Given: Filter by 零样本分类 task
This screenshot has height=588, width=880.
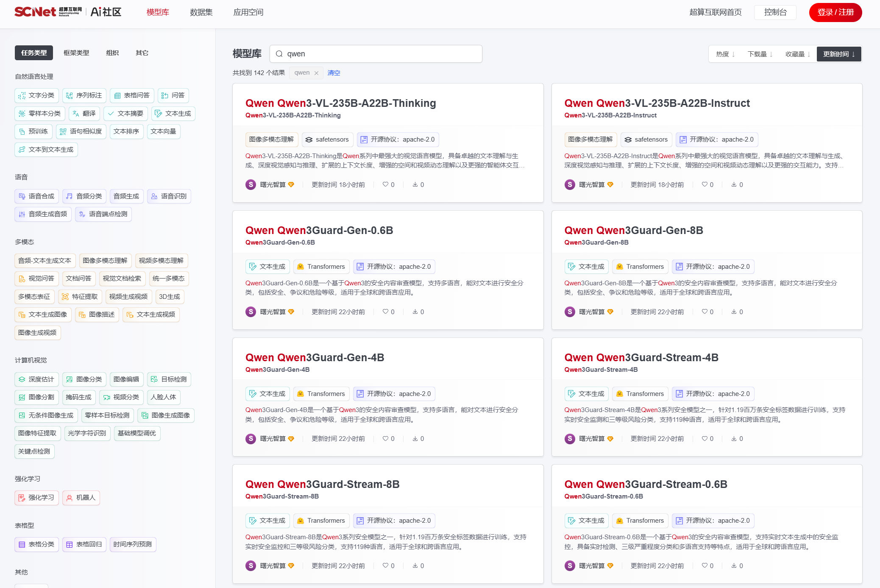Looking at the screenshot, I should pos(40,114).
